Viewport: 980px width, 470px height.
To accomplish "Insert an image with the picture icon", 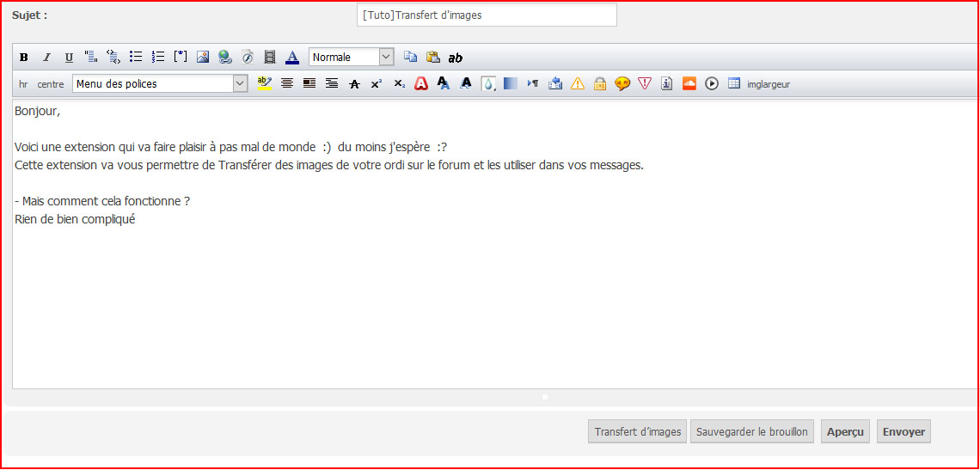I will tap(203, 58).
